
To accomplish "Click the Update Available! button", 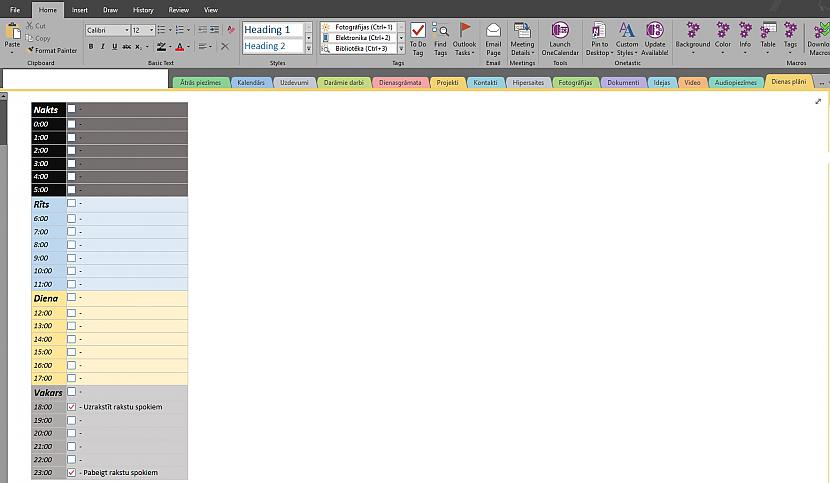I will (655, 39).
